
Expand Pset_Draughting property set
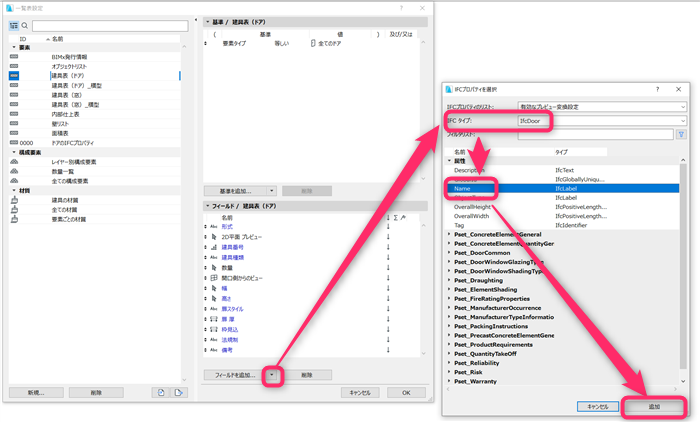(x=450, y=280)
